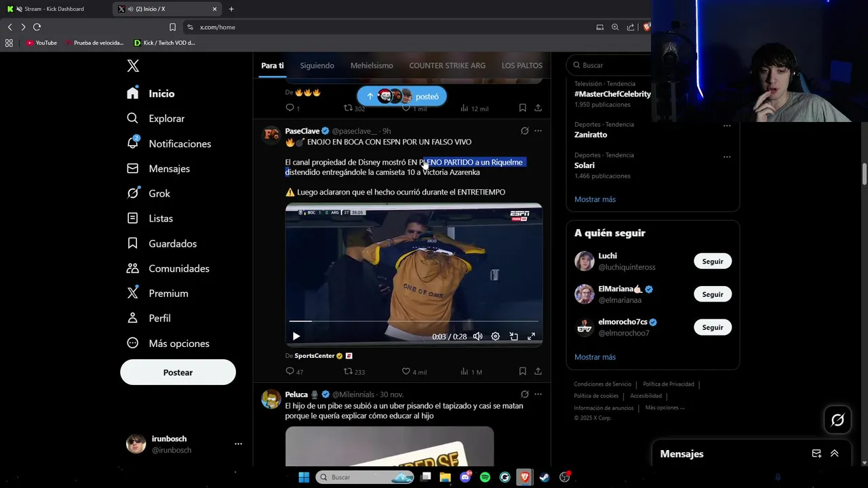The height and width of the screenshot is (488, 868).
Task: Open Explorar in sidebar
Action: (155, 119)
